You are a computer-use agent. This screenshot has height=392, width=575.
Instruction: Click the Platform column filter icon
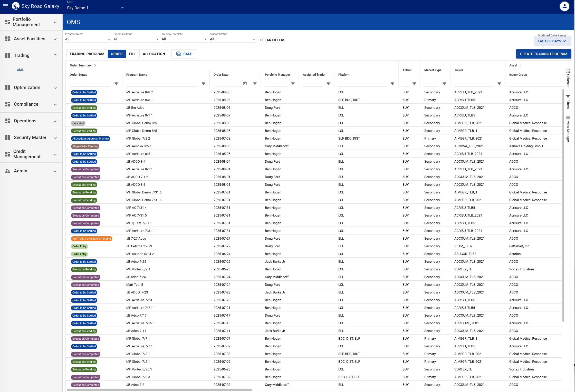click(x=392, y=84)
